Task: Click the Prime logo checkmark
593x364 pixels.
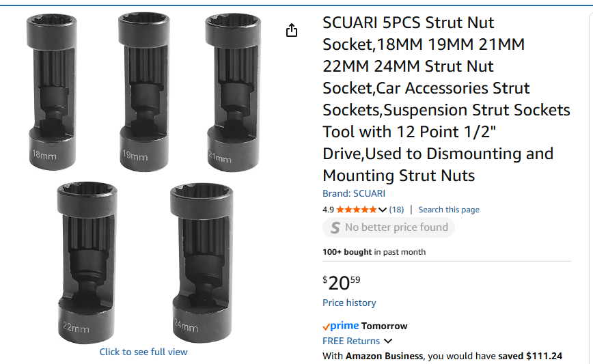Action: pos(326,326)
